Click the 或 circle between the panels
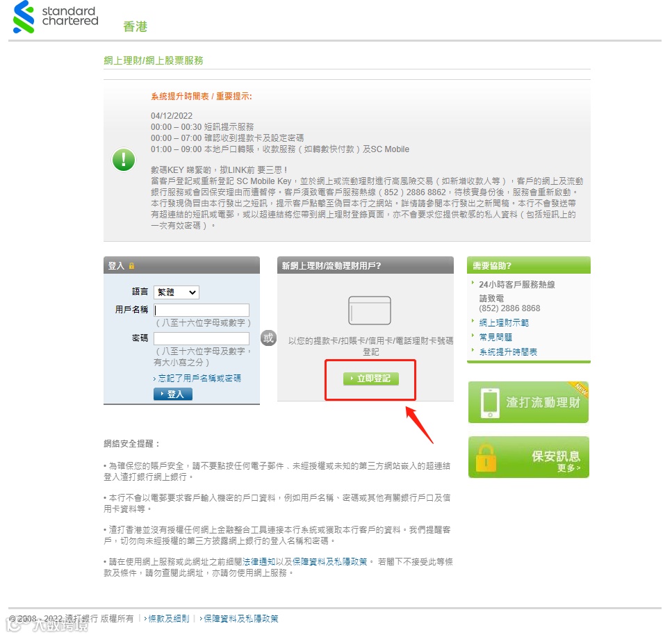The width and height of the screenshot is (672, 637). point(268,338)
